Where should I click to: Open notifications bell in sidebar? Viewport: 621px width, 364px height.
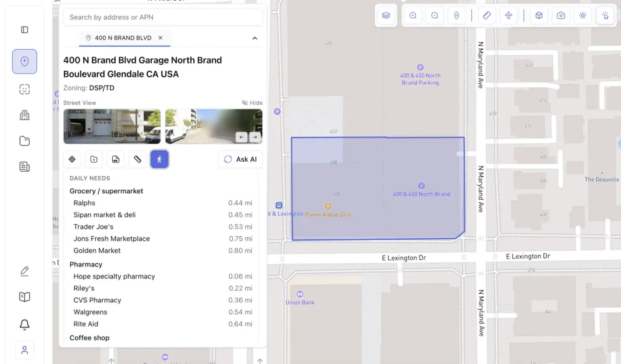(24, 325)
